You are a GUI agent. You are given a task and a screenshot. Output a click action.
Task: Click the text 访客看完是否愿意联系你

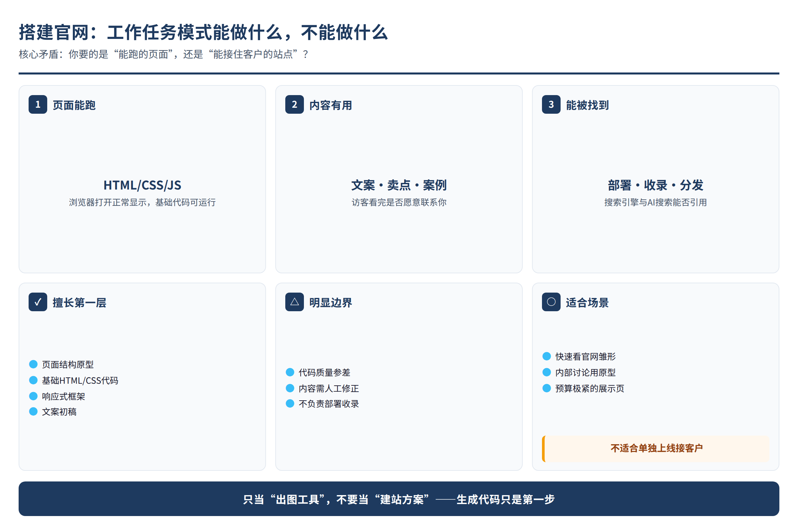tap(399, 202)
